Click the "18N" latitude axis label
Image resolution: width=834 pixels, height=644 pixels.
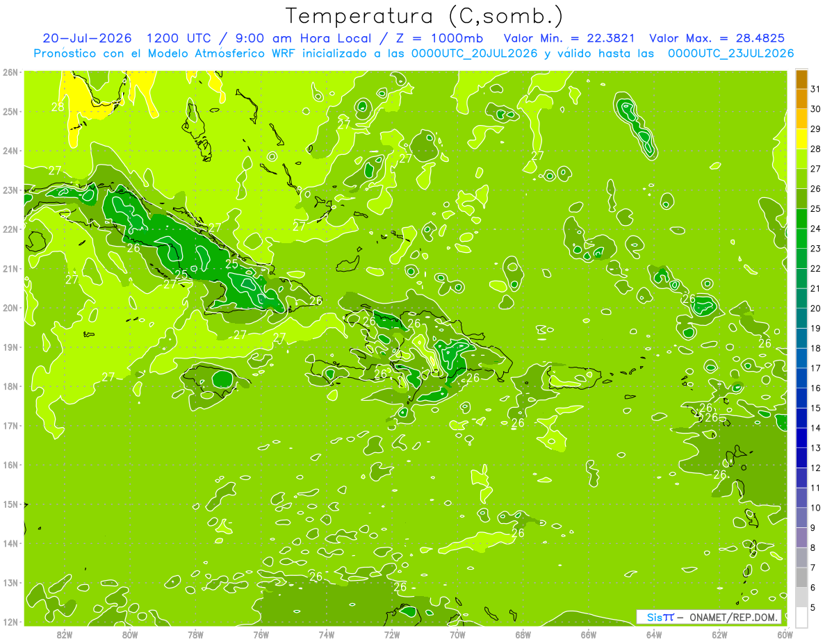pyautogui.click(x=10, y=386)
